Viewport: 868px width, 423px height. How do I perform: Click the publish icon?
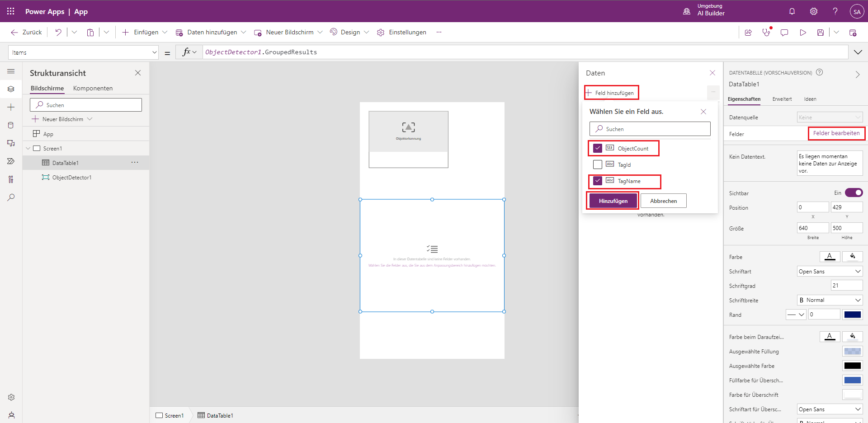pos(853,33)
